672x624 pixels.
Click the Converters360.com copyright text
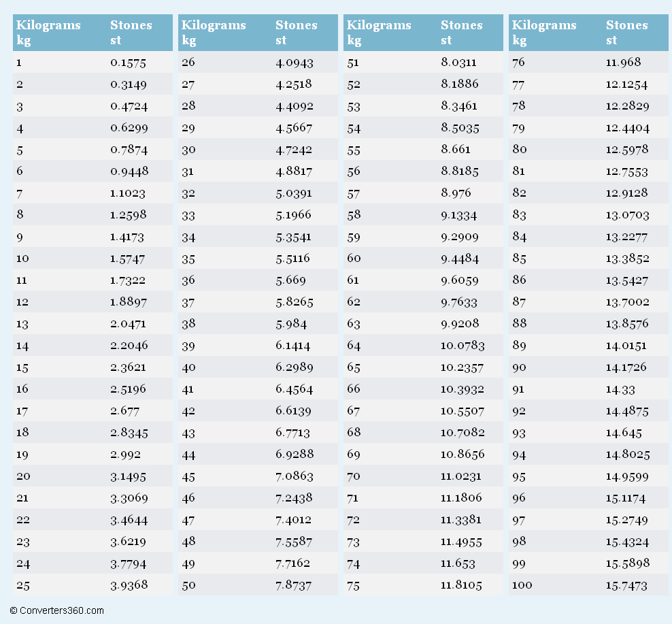pyautogui.click(x=57, y=610)
